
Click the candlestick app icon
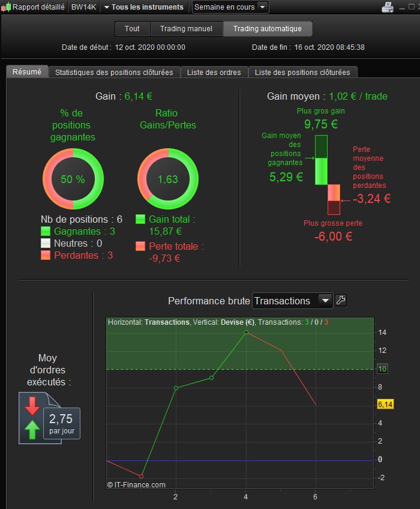[x=6, y=7]
